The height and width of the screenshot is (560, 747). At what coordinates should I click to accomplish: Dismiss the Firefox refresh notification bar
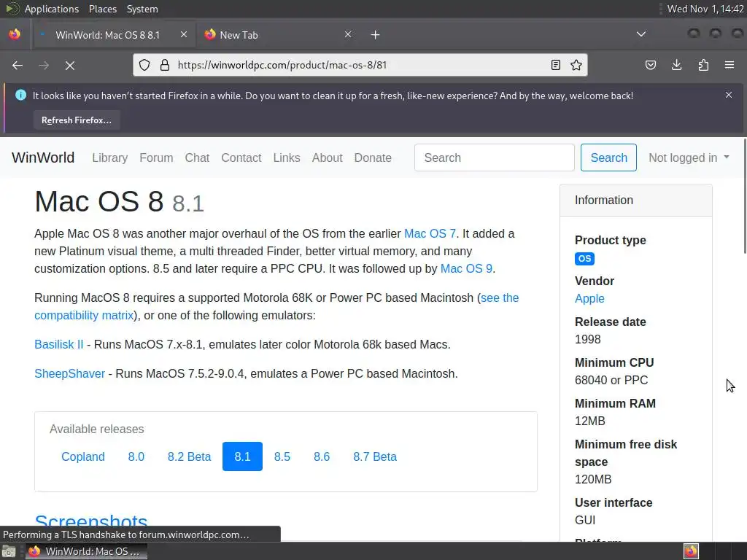point(729,95)
